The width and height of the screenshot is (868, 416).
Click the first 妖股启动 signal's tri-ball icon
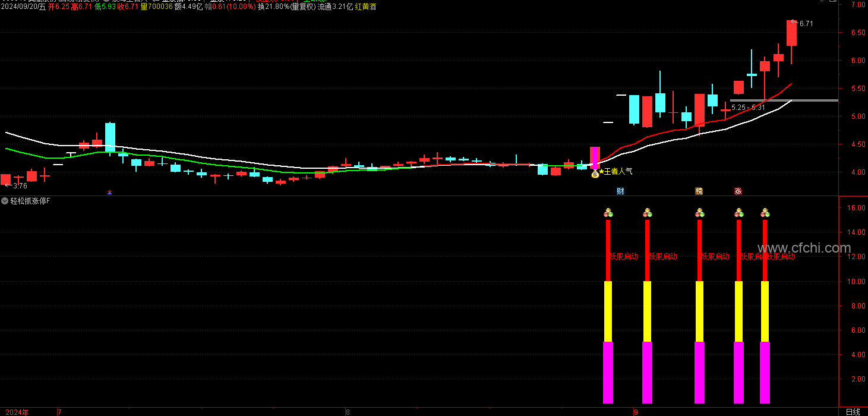[x=608, y=212]
